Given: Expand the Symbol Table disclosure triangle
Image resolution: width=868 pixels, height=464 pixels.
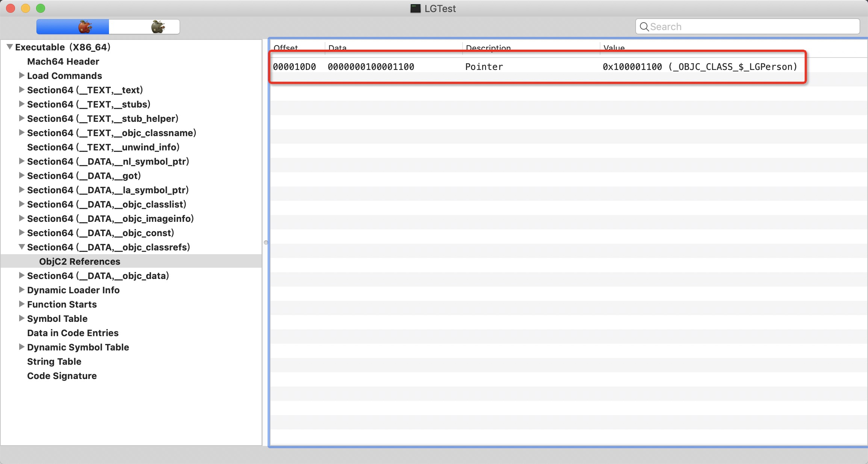Looking at the screenshot, I should click(22, 318).
